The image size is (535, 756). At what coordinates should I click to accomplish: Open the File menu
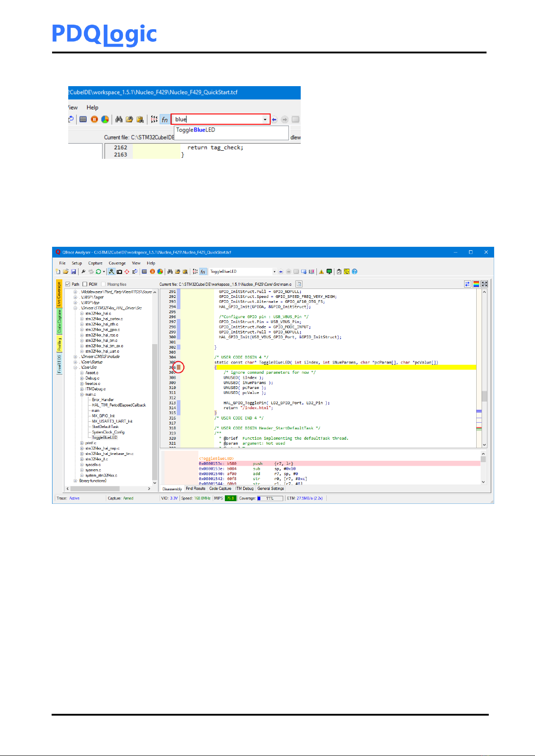[x=62, y=263]
